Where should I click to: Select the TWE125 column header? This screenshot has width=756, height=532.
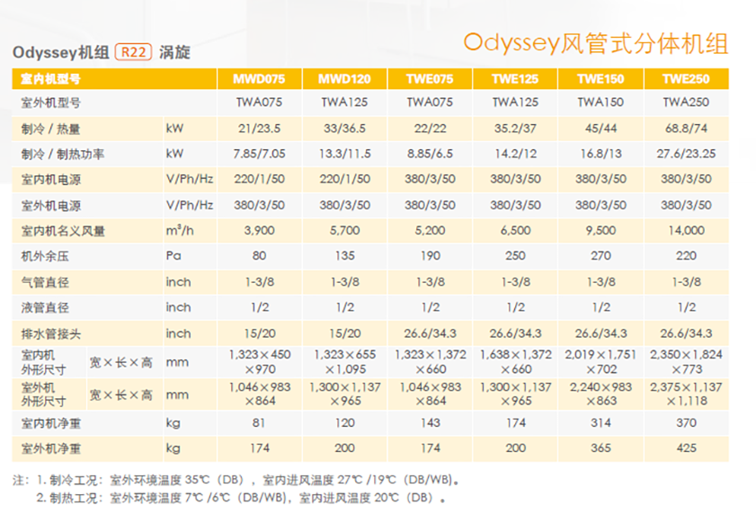pos(515,78)
